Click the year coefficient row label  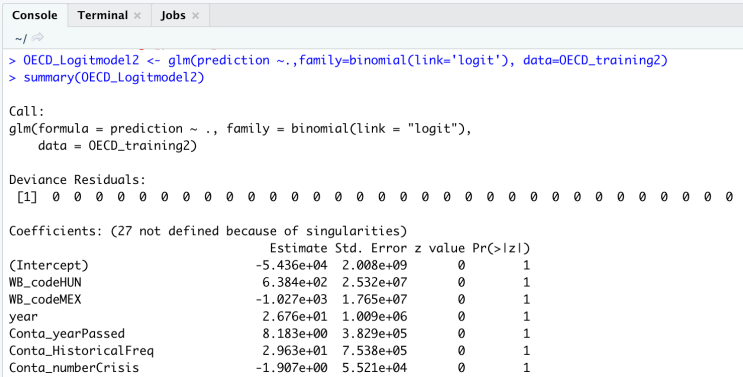click(23, 317)
